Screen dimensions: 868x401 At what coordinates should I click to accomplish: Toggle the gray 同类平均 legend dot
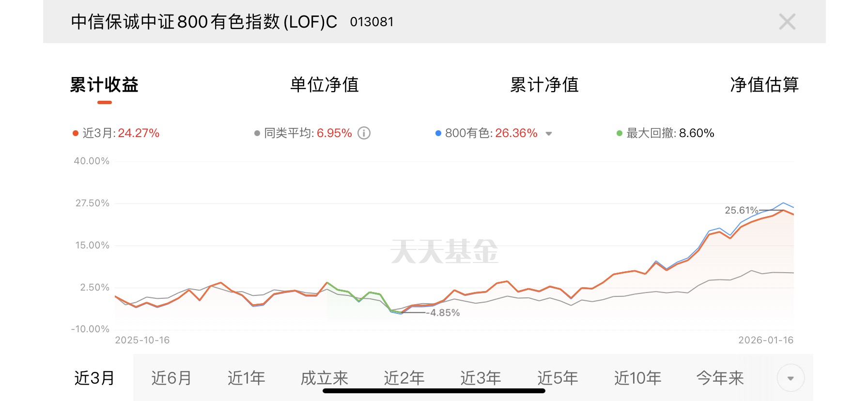click(x=257, y=134)
